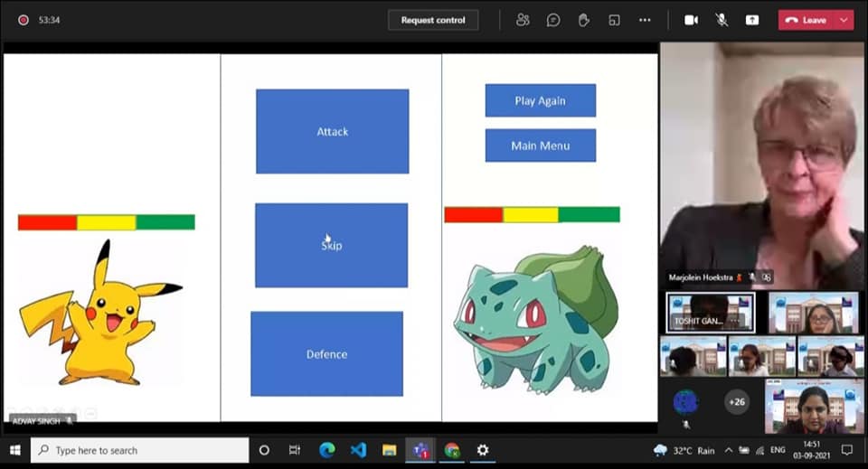Open the meeting chat icon
Image resolution: width=868 pixels, height=469 pixels.
pyautogui.click(x=553, y=21)
